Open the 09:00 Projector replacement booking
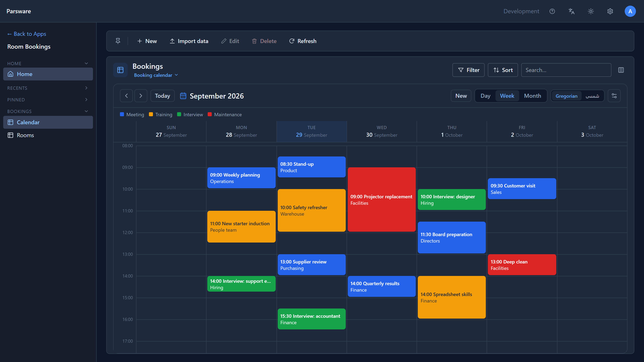644x362 pixels. (382, 200)
